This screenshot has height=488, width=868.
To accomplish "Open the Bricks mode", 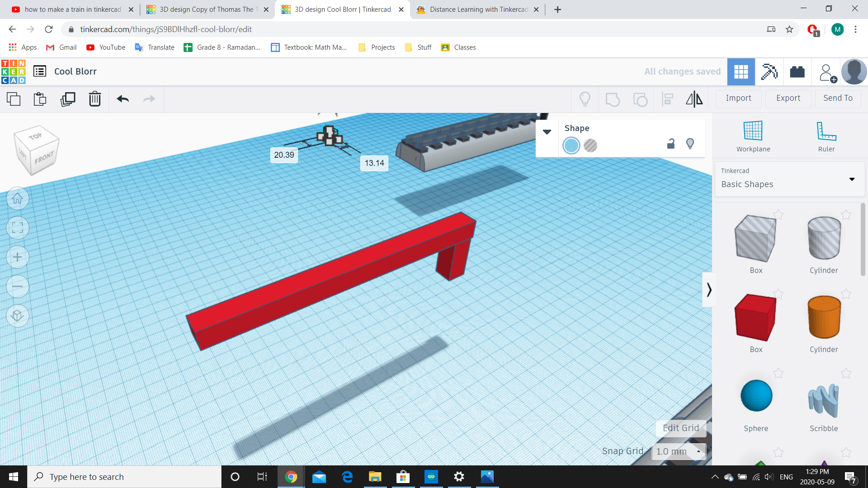I will pos(797,71).
